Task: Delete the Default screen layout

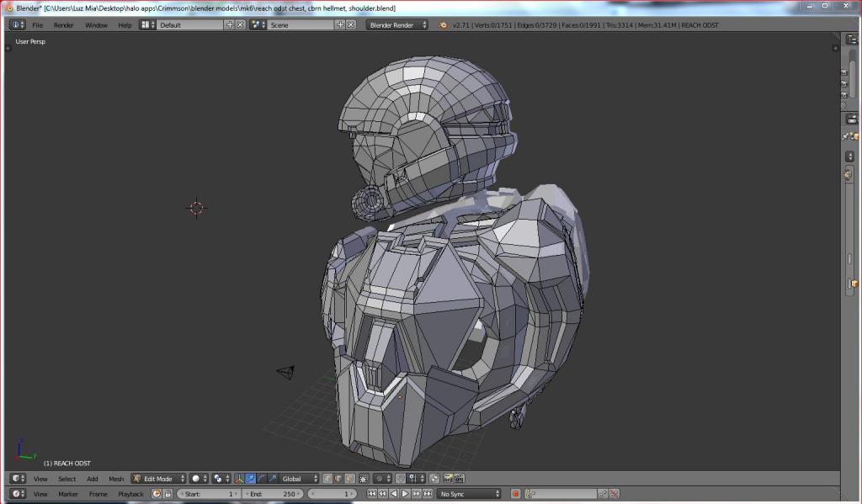Action: (240, 24)
